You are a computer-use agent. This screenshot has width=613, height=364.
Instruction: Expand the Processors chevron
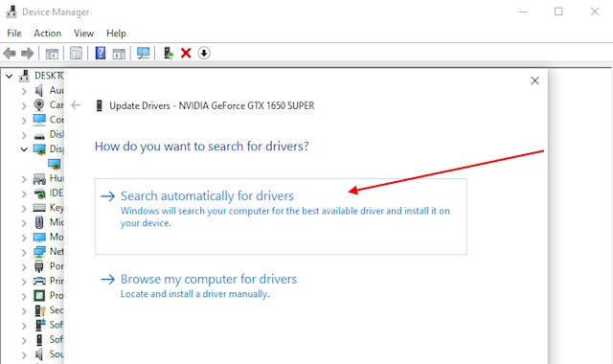tap(24, 296)
